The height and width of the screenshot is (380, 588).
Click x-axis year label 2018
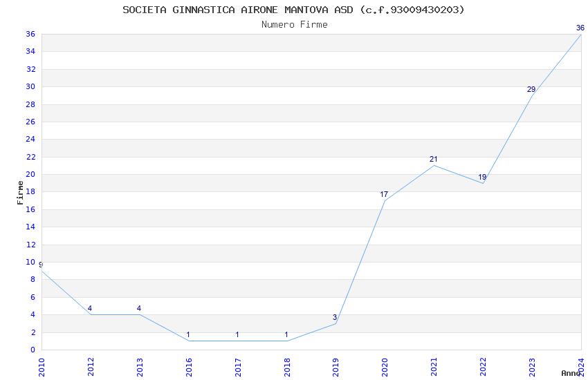click(x=287, y=368)
